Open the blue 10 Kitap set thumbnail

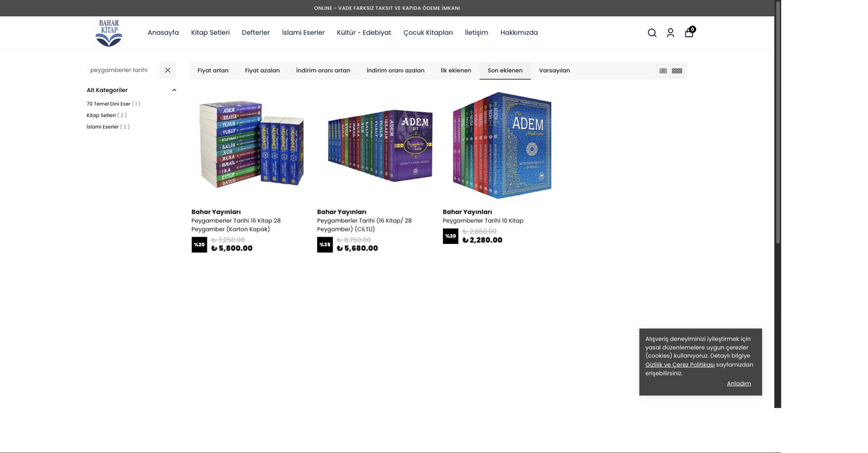tap(503, 145)
